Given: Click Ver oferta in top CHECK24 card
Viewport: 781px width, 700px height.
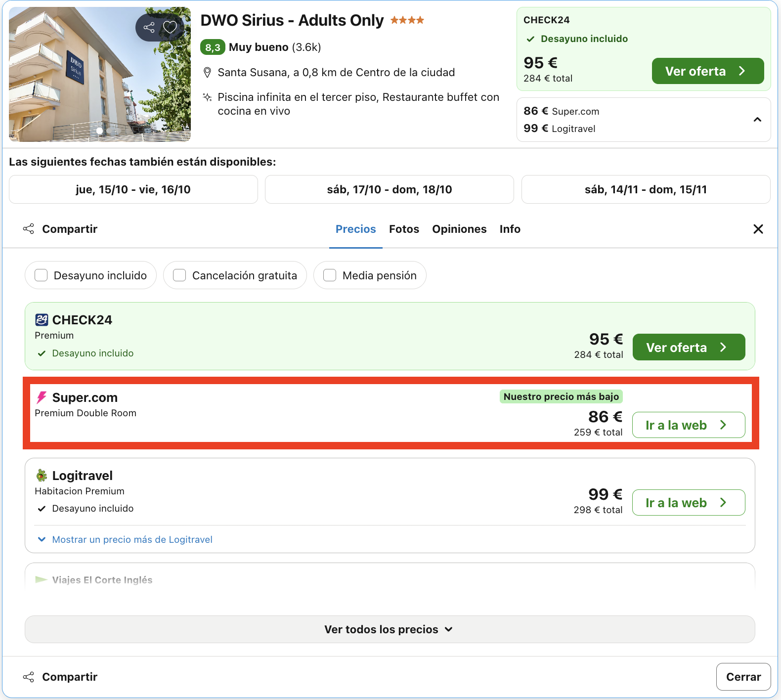Looking at the screenshot, I should point(708,71).
